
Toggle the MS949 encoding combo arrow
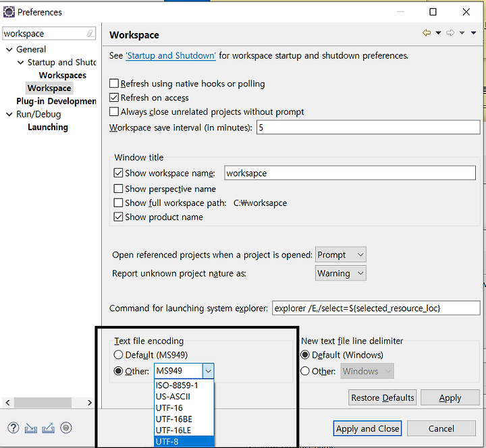click(x=209, y=371)
